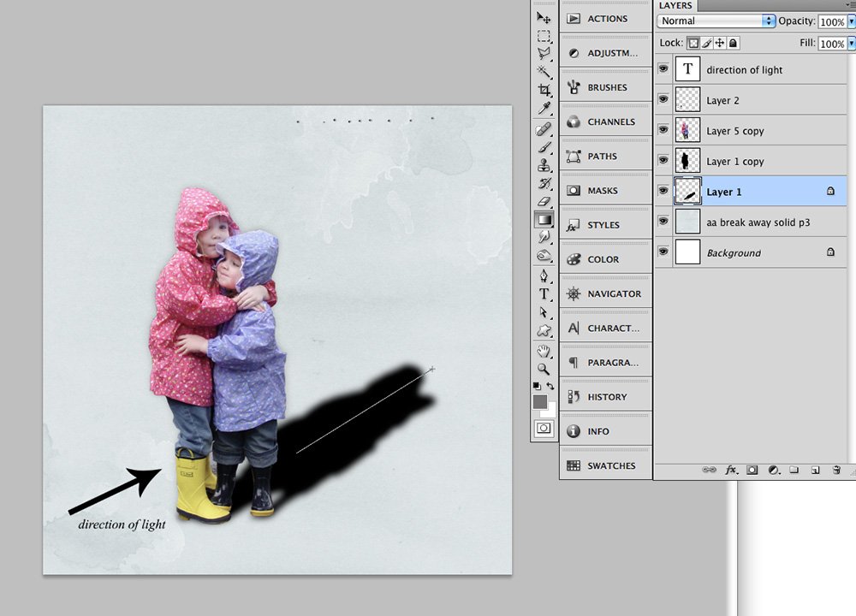
Task: Hide the 'direction of light' layer
Action: 663,69
